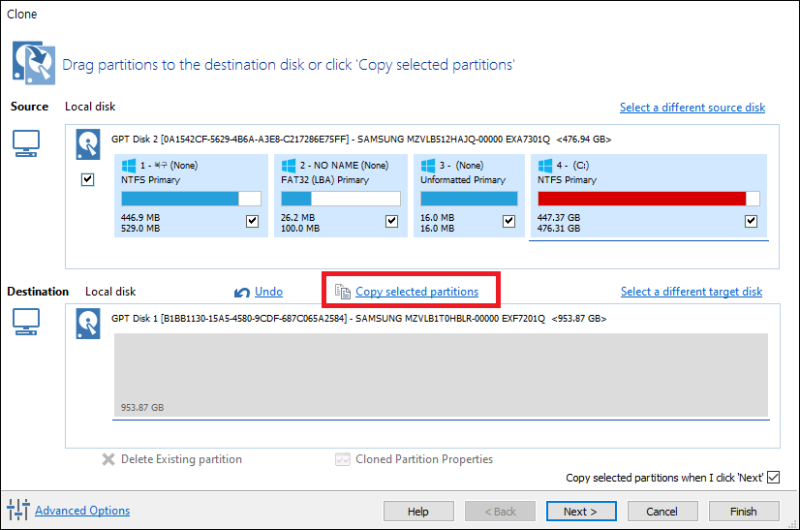800x530 pixels.
Task: Click Cloned Partition Properties text
Action: 424,459
